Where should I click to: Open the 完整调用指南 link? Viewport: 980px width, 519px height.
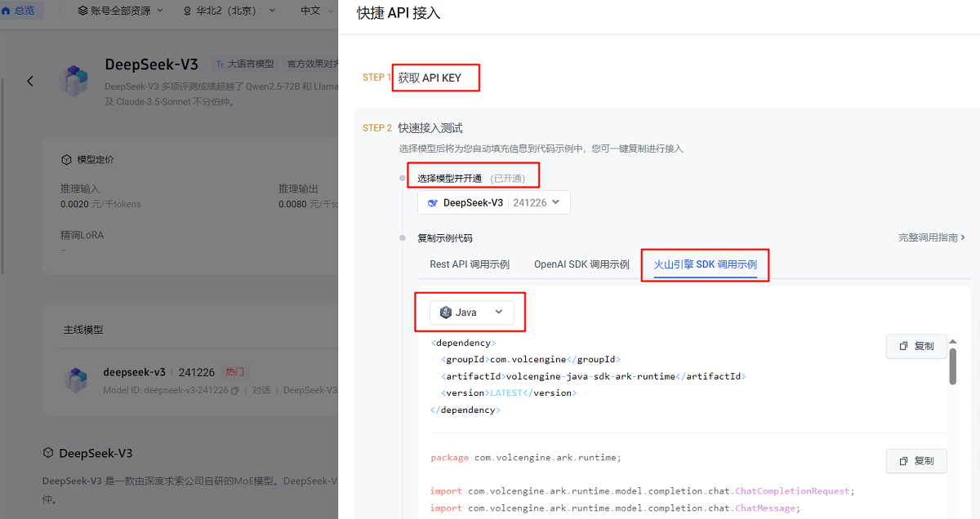point(932,237)
